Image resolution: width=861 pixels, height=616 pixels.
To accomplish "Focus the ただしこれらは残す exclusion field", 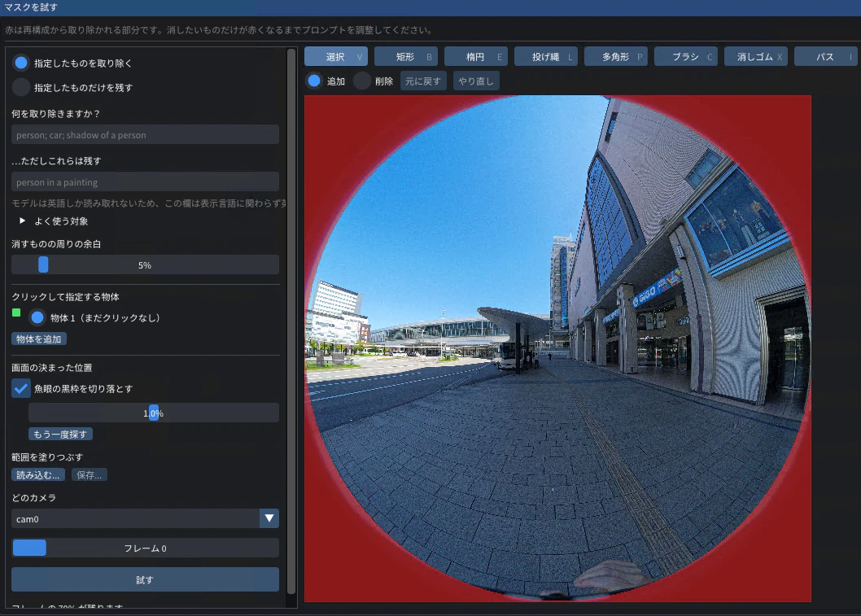I will point(145,182).
